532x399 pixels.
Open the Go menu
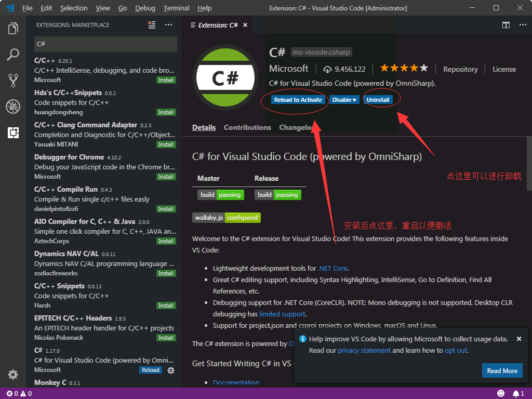click(123, 8)
